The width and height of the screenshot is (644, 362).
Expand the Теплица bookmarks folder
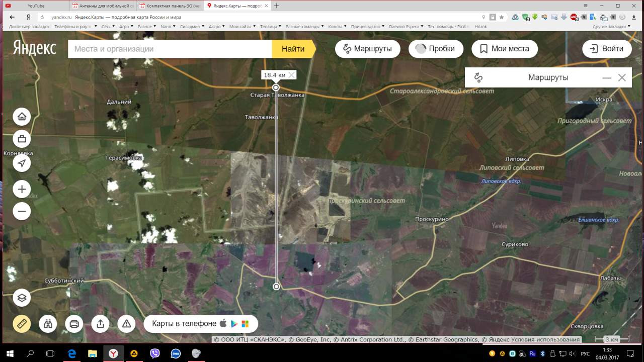(271, 27)
